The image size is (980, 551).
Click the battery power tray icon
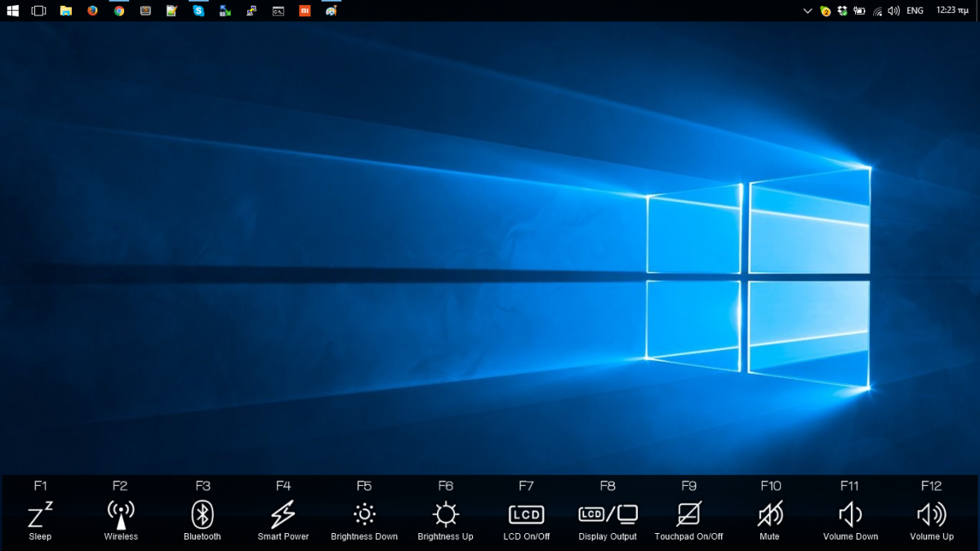[x=859, y=11]
